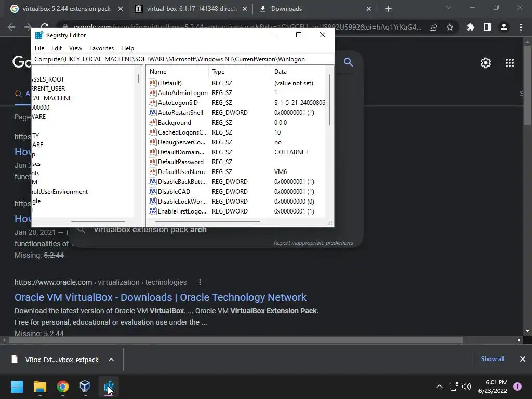
Task: Open options for the oracle.com result
Action: pyautogui.click(x=200, y=282)
